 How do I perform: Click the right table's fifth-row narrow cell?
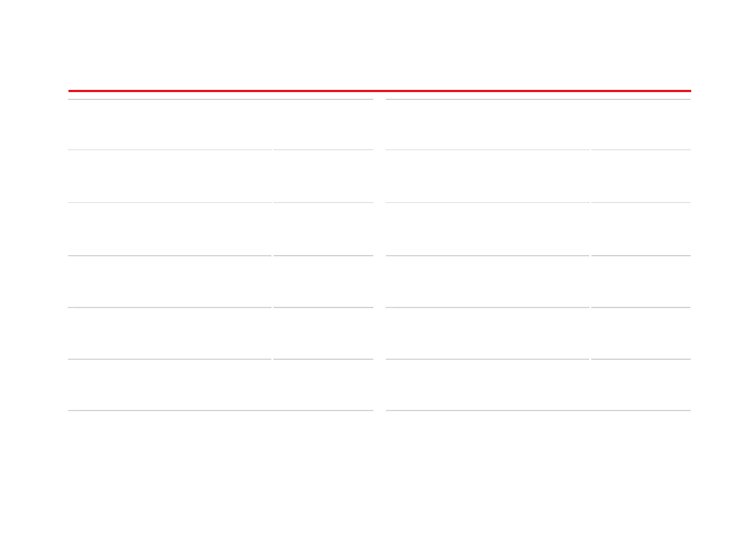pos(641,333)
